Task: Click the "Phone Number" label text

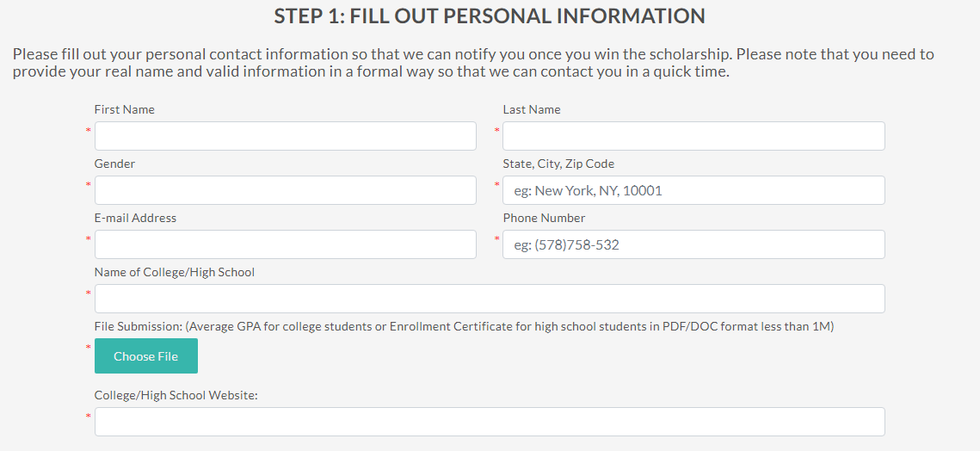Action: [544, 218]
